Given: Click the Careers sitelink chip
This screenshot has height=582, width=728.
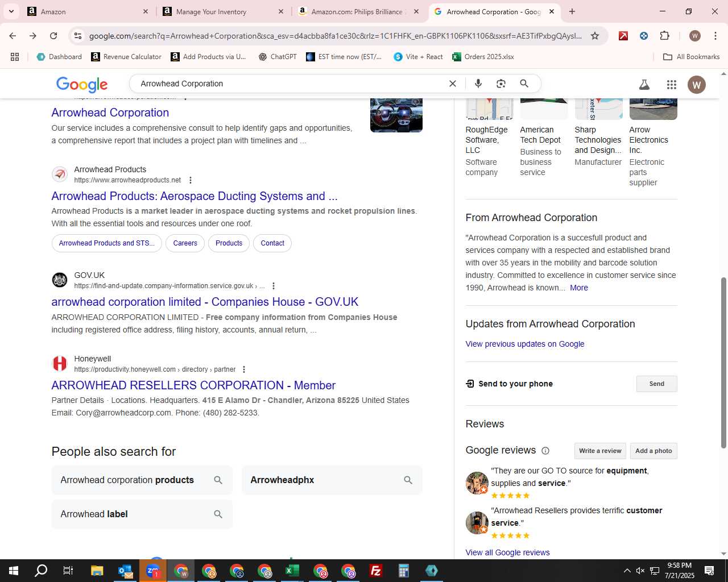Looking at the screenshot, I should point(185,243).
